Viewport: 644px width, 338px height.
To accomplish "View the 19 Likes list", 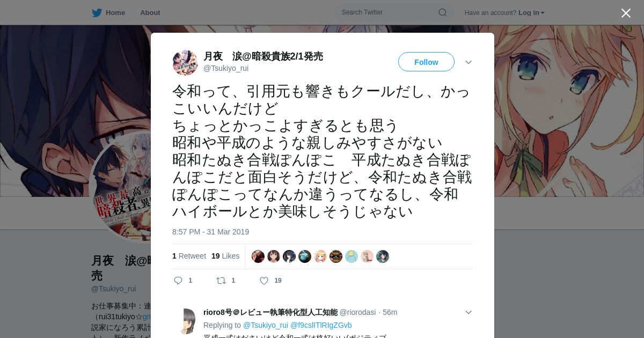I will click(x=225, y=256).
